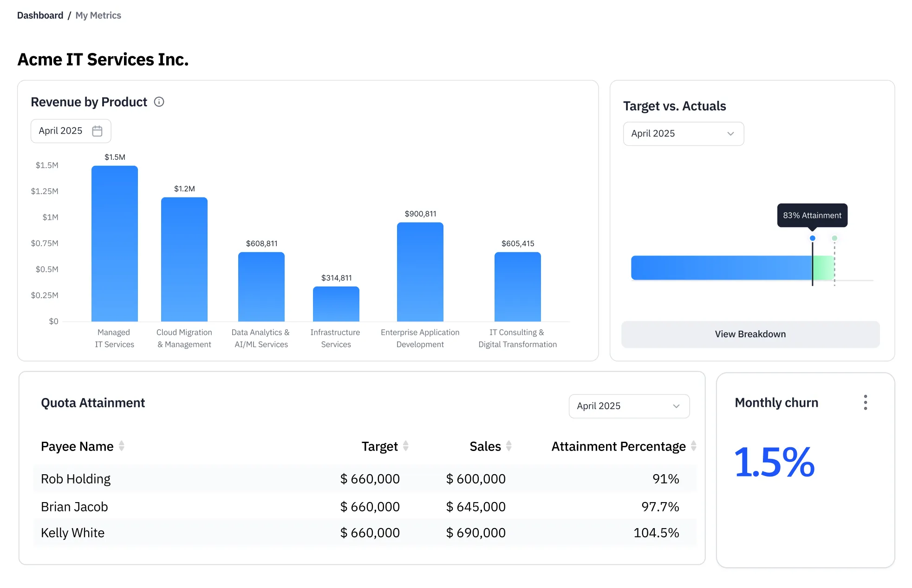Click Kelly White's sales value $ 690,000
Screen dimensions: 912x588
click(x=476, y=533)
